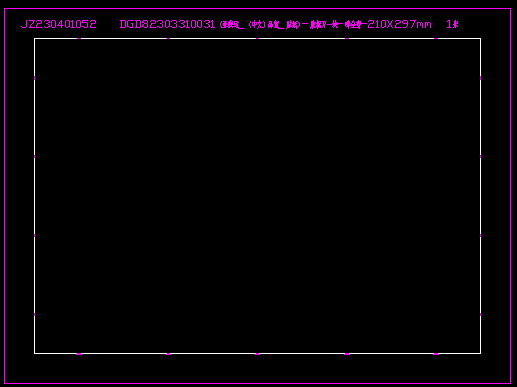The width and height of the screenshot is (517, 387).
Task: Select the JZ230401052 text label
Action: [x=59, y=24]
